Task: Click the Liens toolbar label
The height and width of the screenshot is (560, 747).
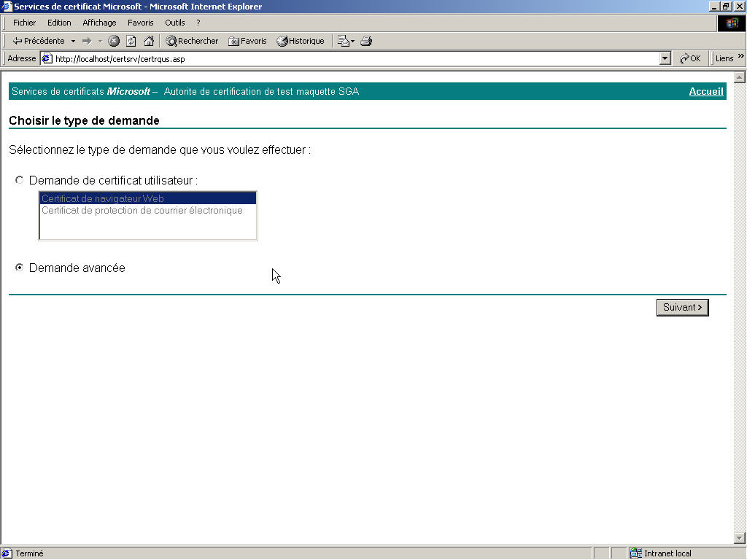Action: [724, 58]
